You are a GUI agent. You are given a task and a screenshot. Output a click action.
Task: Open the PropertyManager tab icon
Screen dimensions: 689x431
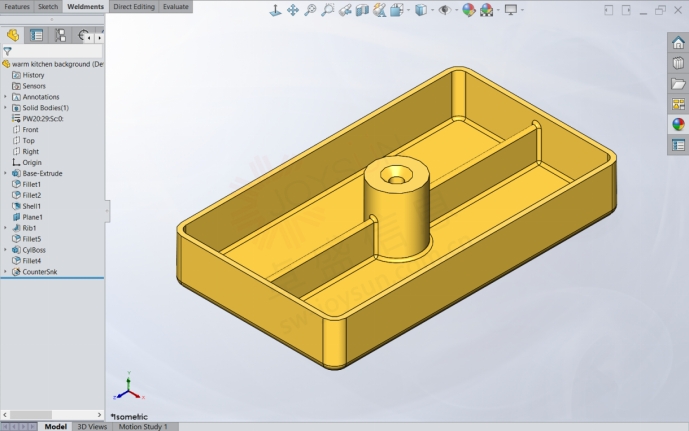click(x=36, y=35)
